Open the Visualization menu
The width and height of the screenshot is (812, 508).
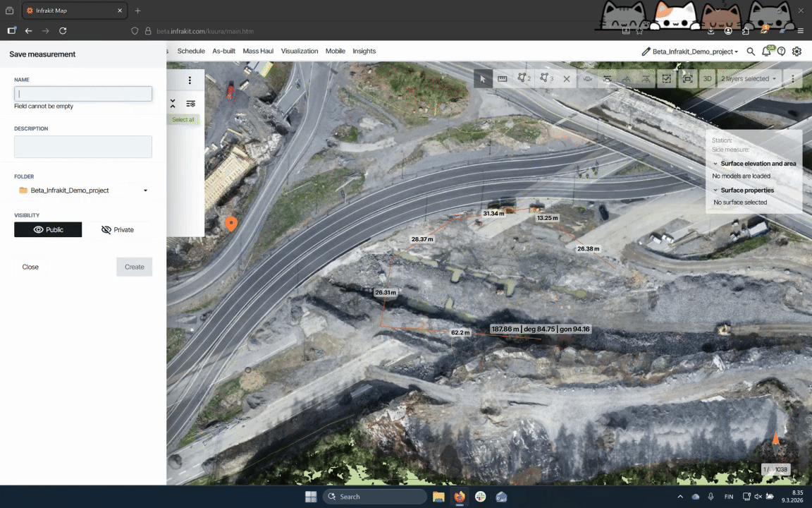300,52
